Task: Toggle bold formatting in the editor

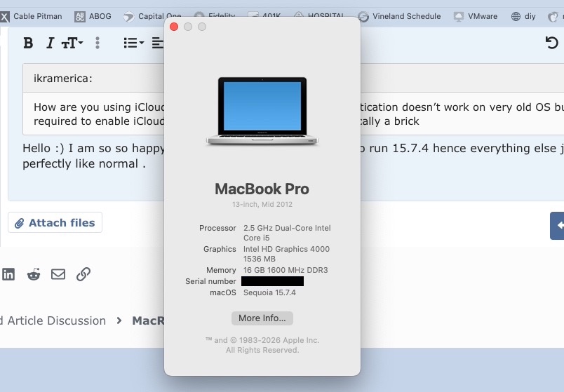Action: [x=28, y=43]
